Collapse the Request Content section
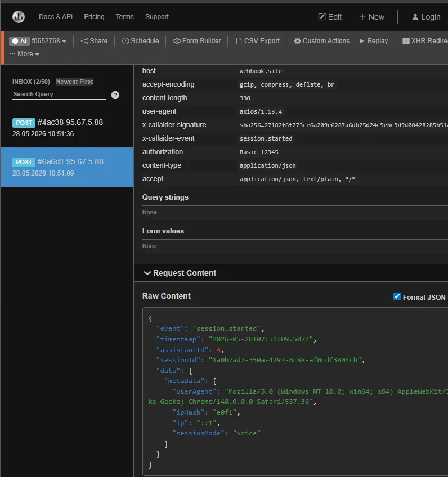 [180, 273]
